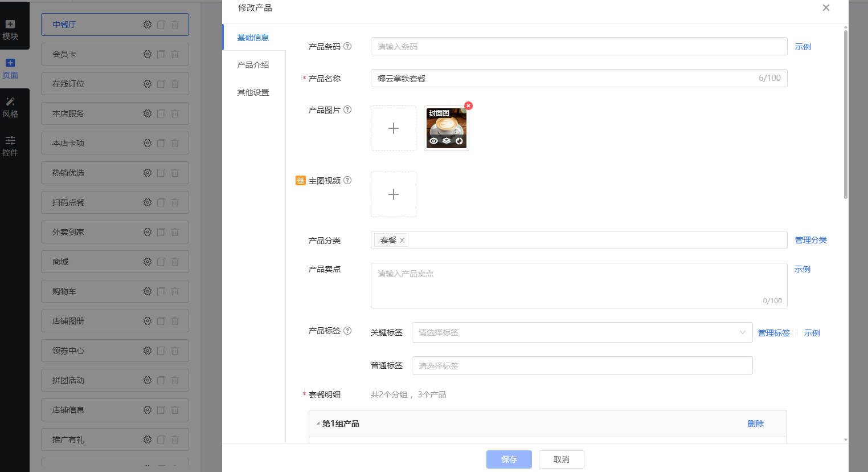The image size is (868, 472).
Task: Add a main video via plus box
Action: (394, 194)
